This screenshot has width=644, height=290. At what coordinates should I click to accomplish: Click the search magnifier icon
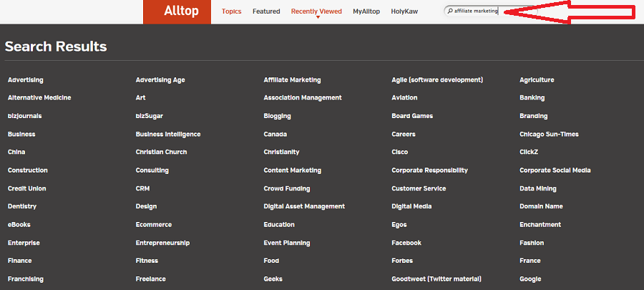(450, 11)
